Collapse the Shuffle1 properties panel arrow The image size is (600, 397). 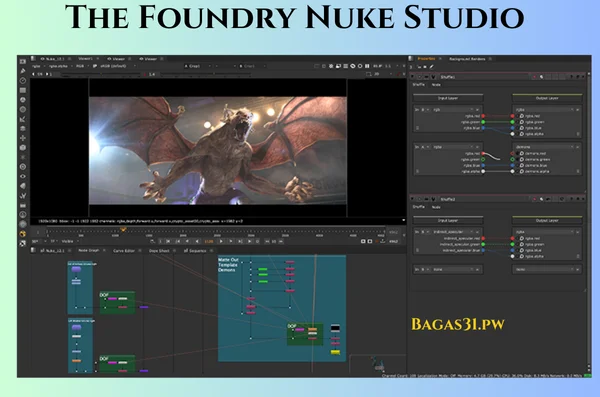412,77
